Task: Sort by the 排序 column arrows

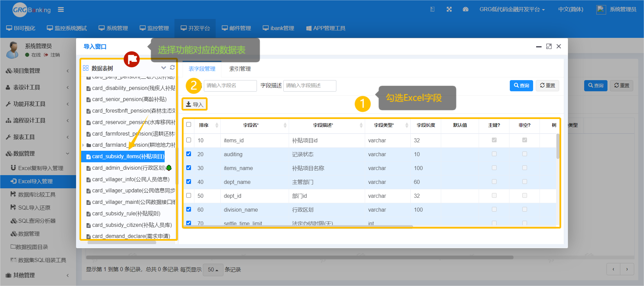Action: pyautogui.click(x=217, y=125)
